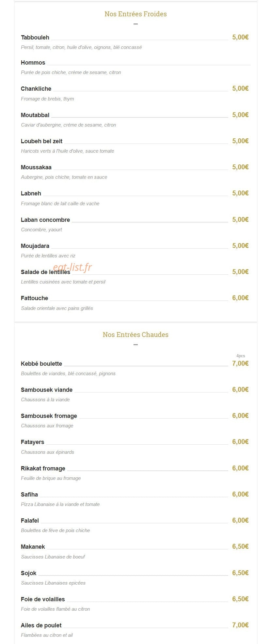Viewport: 270px width, 644px height.
Task: Click the Chankliche item title
Action: click(x=36, y=89)
